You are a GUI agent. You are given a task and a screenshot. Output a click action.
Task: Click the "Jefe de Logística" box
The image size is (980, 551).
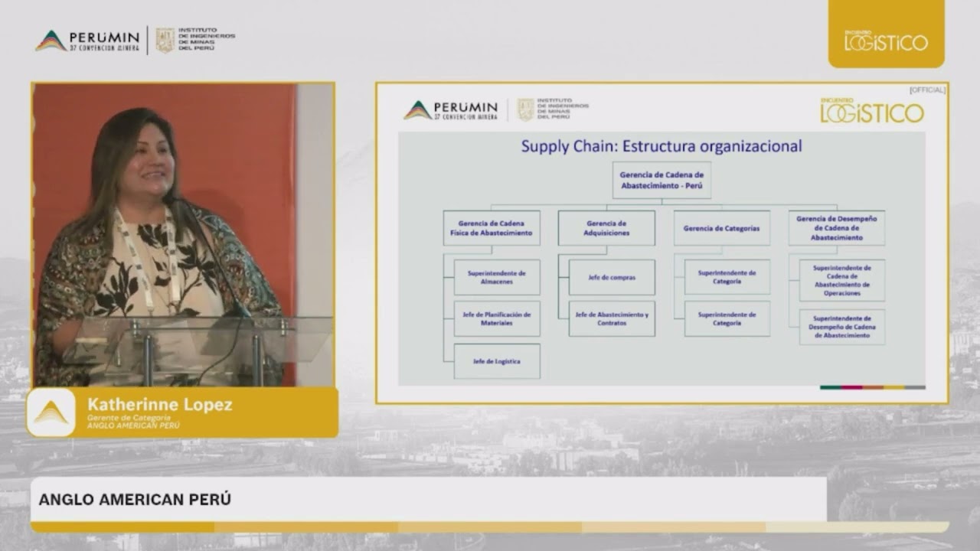pyautogui.click(x=497, y=361)
